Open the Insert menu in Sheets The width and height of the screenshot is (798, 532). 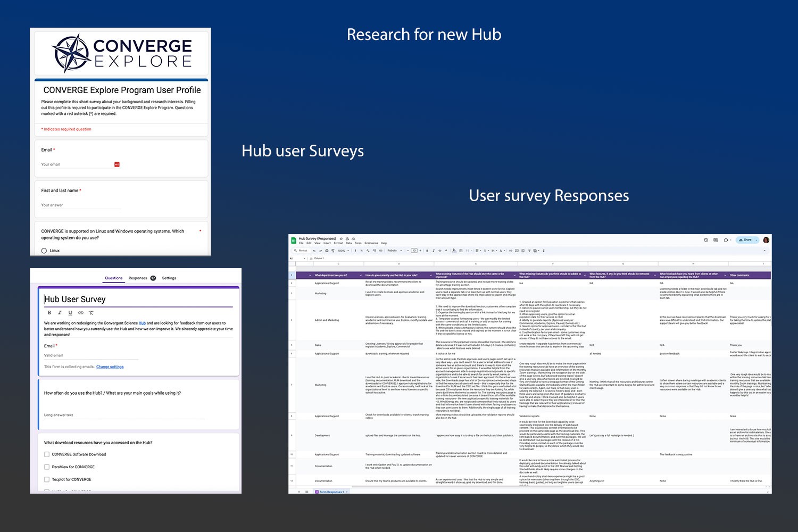[x=327, y=243]
